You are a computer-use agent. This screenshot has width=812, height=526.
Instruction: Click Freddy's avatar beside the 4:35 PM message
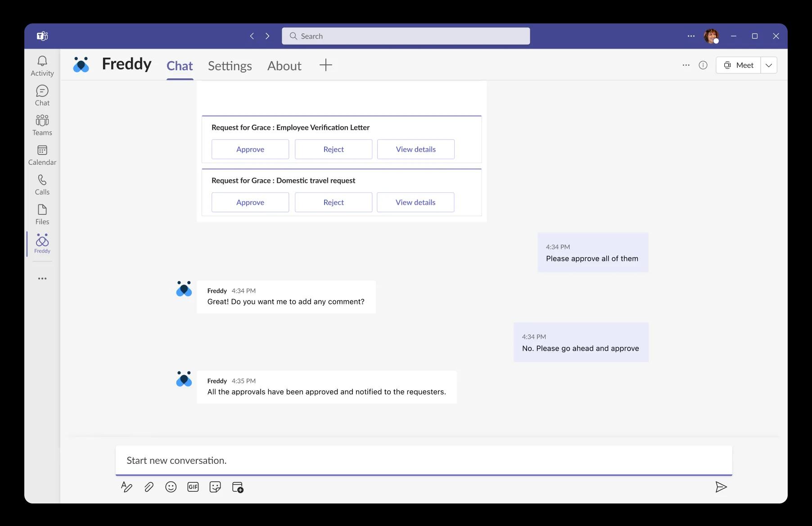pos(184,379)
